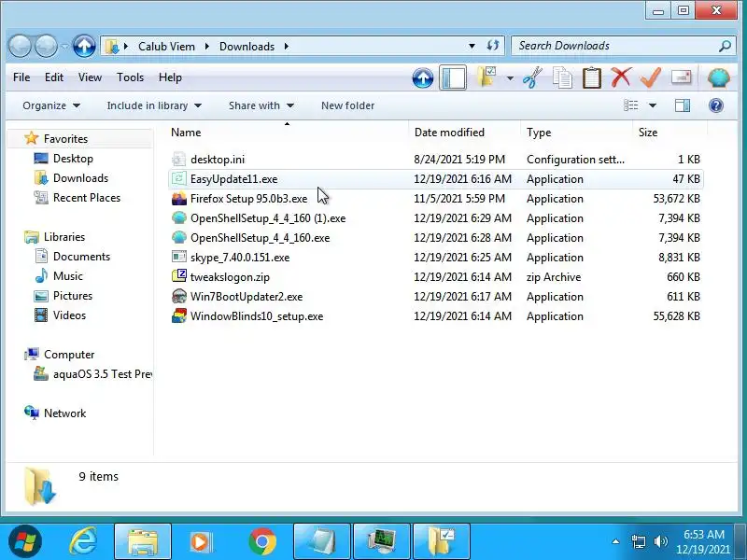This screenshot has width=747, height=560.
Task: Click the New folder button
Action: pyautogui.click(x=347, y=105)
